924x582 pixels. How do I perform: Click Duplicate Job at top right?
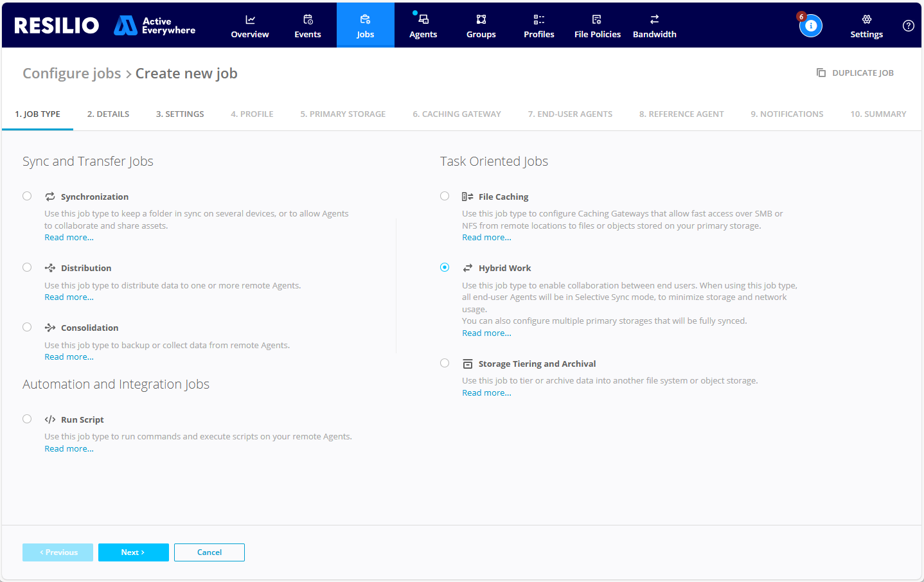pyautogui.click(x=855, y=73)
